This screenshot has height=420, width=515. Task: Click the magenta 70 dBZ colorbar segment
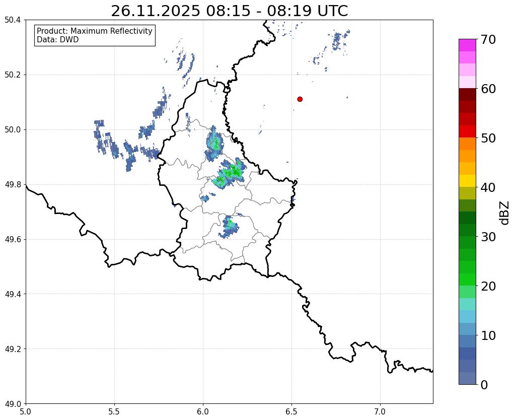(x=467, y=45)
